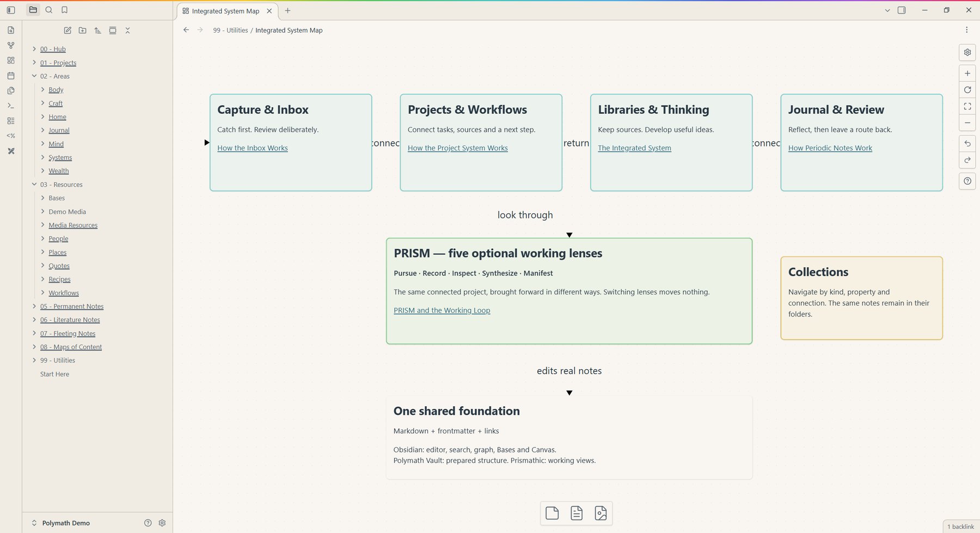
Task: Add media from vault to canvas
Action: coord(601,513)
